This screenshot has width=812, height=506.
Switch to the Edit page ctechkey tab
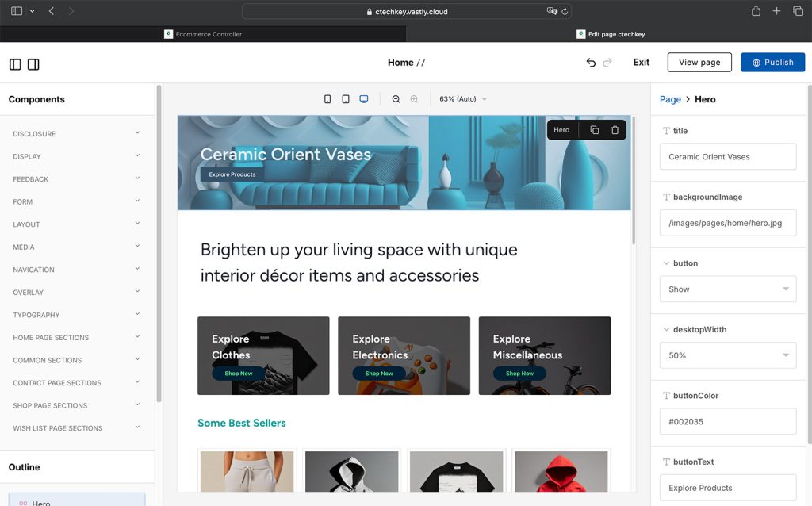pyautogui.click(x=610, y=34)
